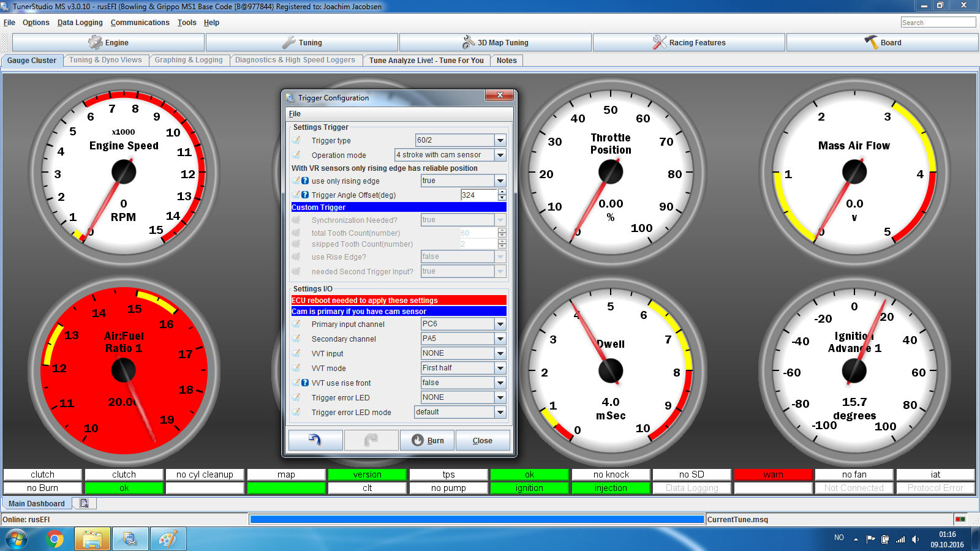The width and height of the screenshot is (980, 551).
Task: Click the pencil icon beside Trigger error LED
Action: pyautogui.click(x=296, y=397)
